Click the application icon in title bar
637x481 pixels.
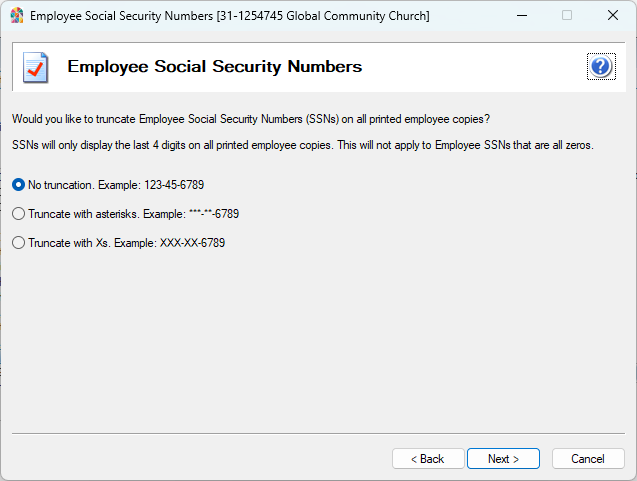coord(16,16)
